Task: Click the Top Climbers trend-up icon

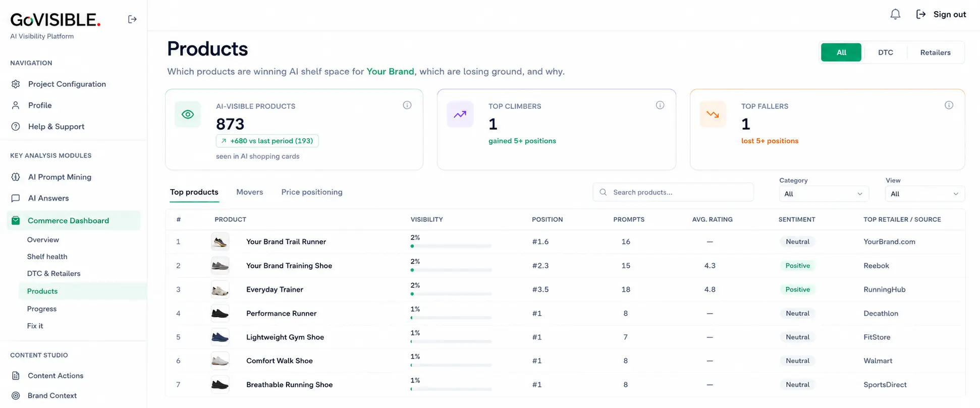Action: 460,114
